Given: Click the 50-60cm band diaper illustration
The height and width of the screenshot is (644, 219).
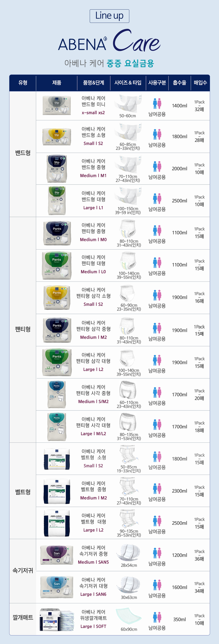Looking at the screenshot, I should pyautogui.click(x=128, y=104).
